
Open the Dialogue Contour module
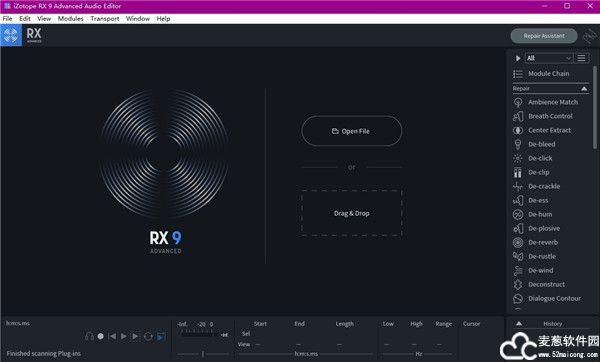547,298
